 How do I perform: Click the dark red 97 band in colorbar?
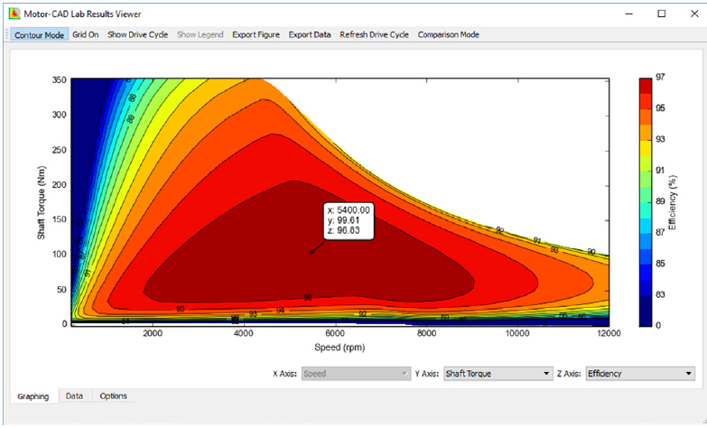(645, 86)
